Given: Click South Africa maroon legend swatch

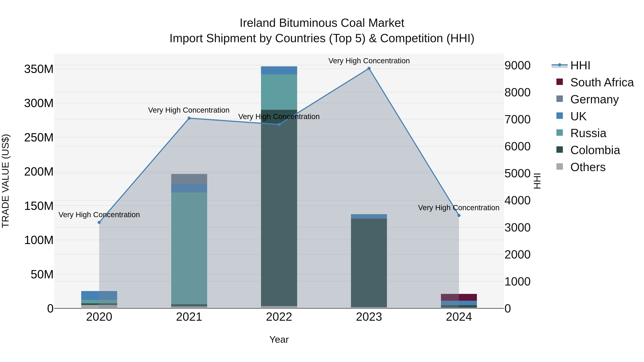Looking at the screenshot, I should click(560, 82).
